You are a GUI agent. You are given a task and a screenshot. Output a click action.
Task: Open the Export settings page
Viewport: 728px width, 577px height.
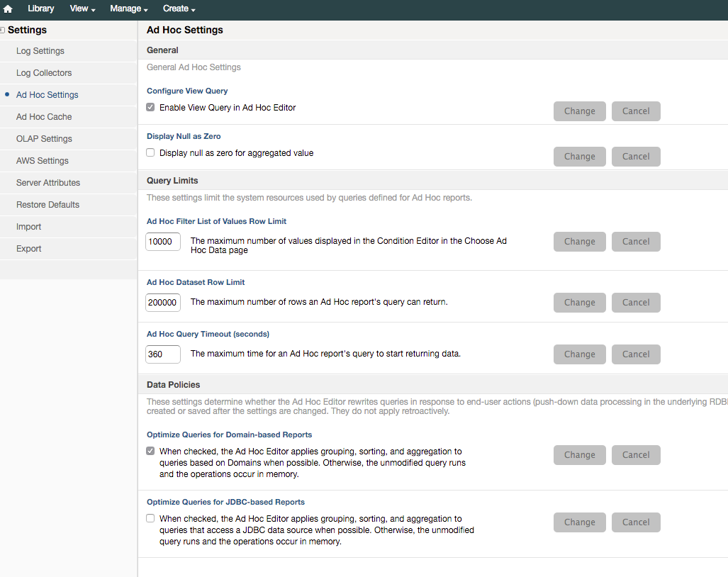coord(28,248)
